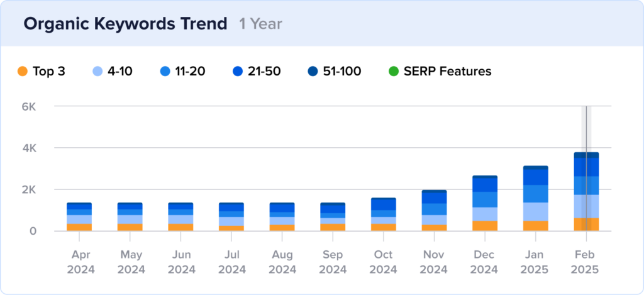Toggle the SERP Features legend entry
Screen dimensions: 644x295
pos(440,72)
